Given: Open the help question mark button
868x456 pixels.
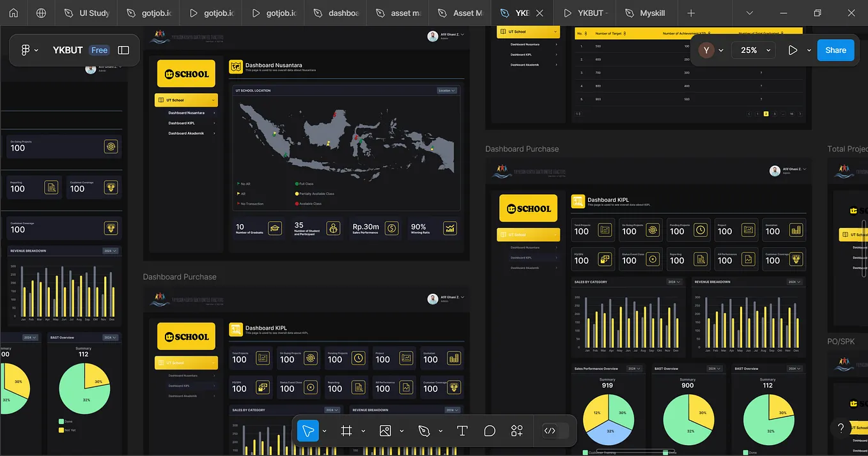Looking at the screenshot, I should click(x=841, y=428).
